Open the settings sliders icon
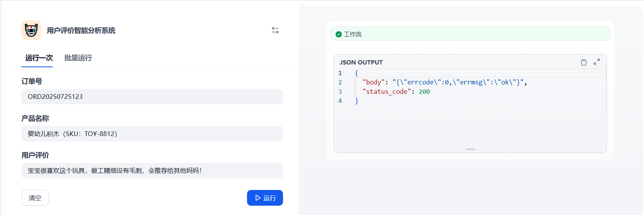Screen dimensions: 644x215 [x=275, y=30]
